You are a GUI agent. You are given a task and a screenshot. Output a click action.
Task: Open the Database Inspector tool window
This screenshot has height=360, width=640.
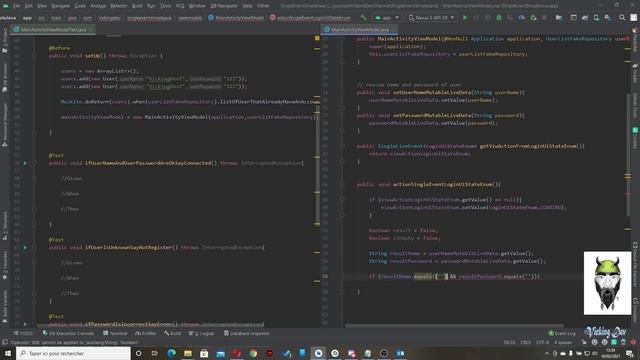coord(247,333)
